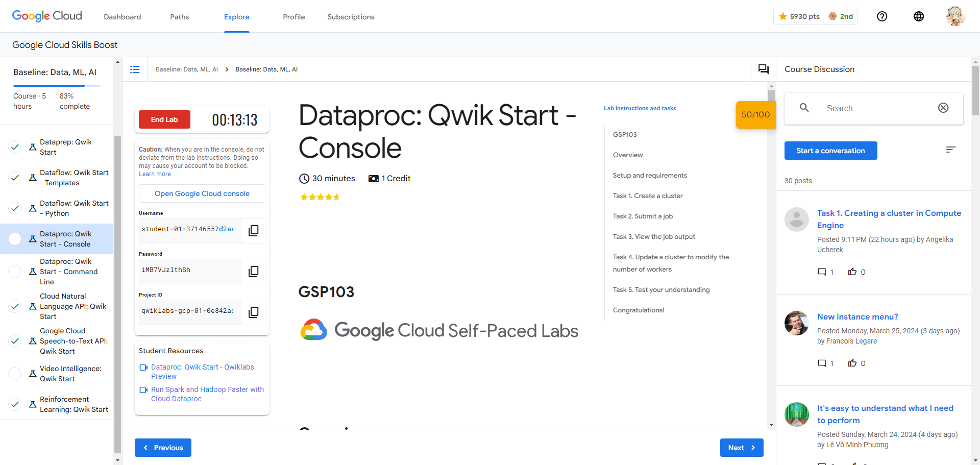This screenshot has height=465, width=980.
Task: Click comment icon on Angelika's post
Action: point(822,272)
